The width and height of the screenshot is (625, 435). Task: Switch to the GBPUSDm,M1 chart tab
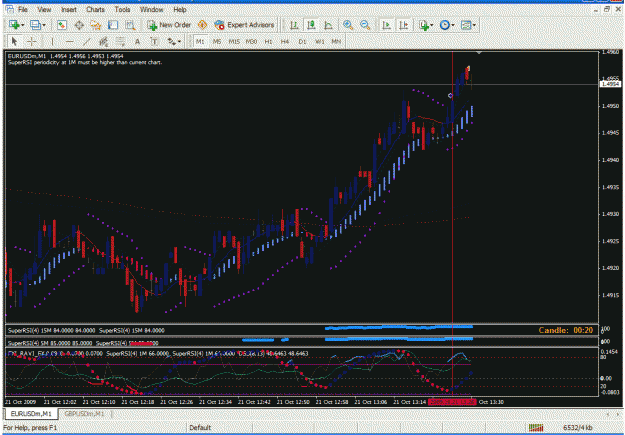pyautogui.click(x=84, y=414)
